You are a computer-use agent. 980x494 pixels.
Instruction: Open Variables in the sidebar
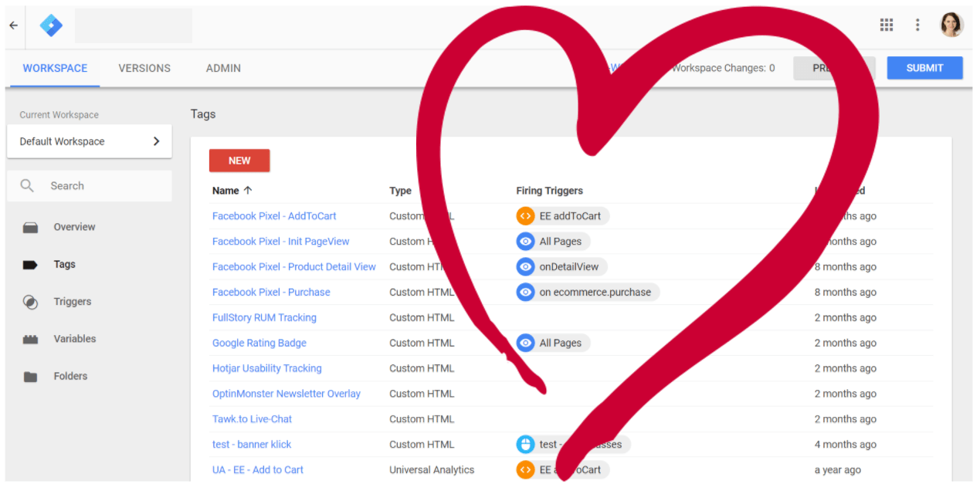tap(74, 339)
